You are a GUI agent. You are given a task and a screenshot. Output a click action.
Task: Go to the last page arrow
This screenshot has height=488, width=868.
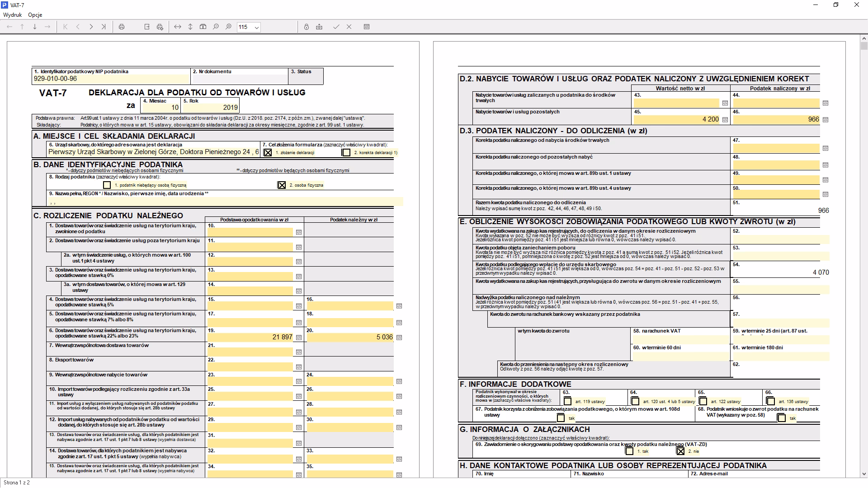click(104, 27)
